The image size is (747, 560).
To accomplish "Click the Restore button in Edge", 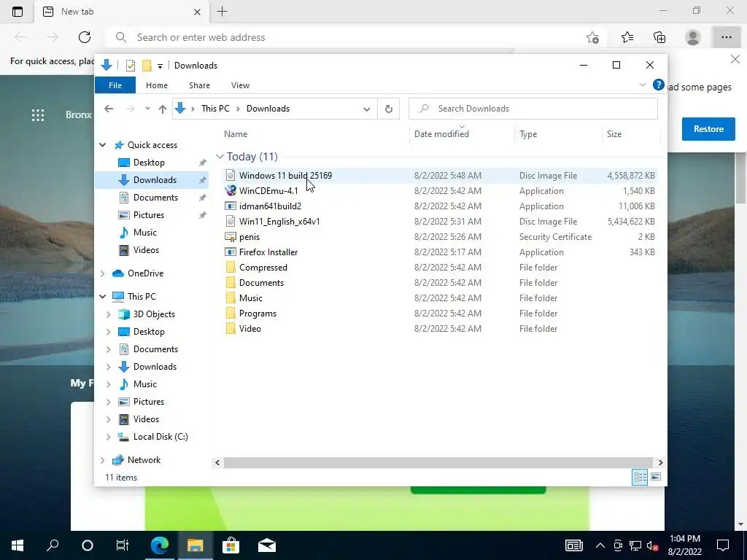I will point(708,129).
